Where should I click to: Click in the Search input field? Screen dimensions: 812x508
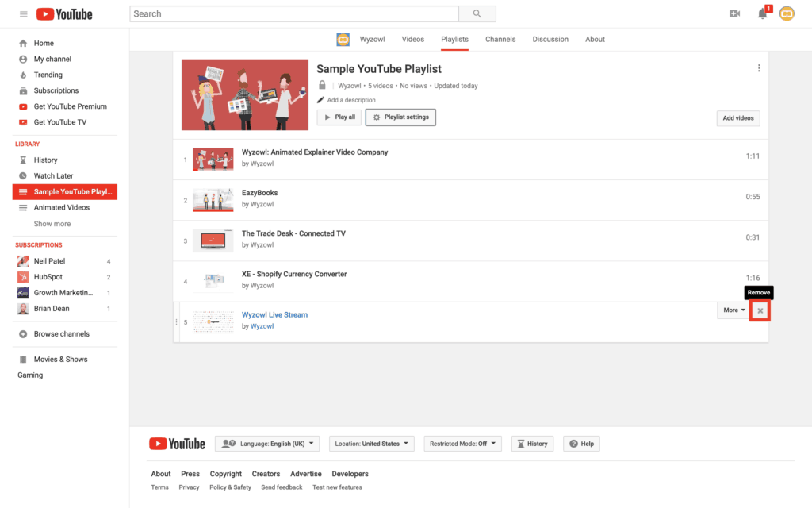[294, 14]
